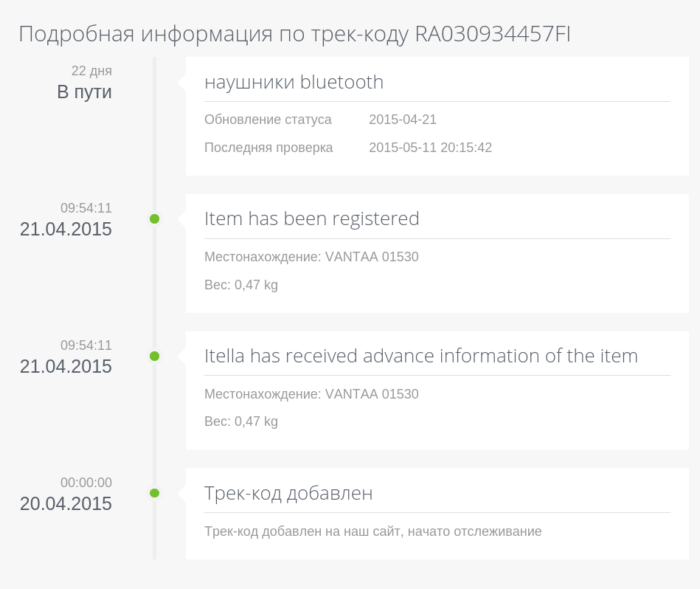Click the last check time 2015-05-11 20:15:42
The height and width of the screenshot is (589, 700).
(x=430, y=148)
